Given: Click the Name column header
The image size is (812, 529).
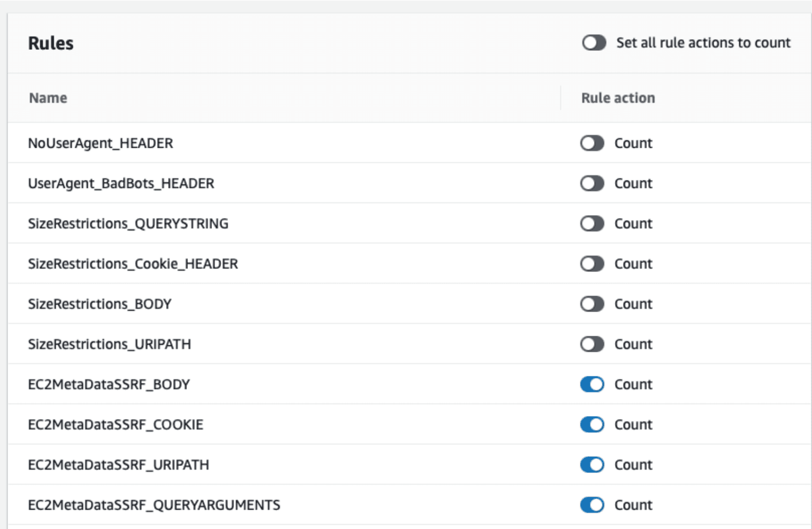Looking at the screenshot, I should (x=48, y=98).
